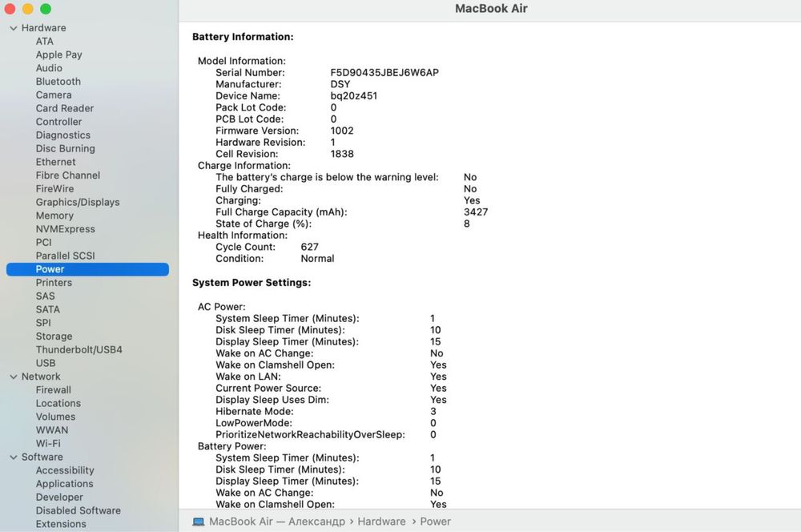Image resolution: width=801 pixels, height=532 pixels.
Task: Click the MacBook Air window title
Action: (x=491, y=9)
